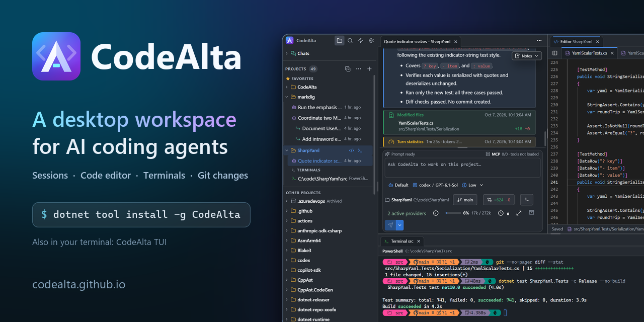The image size is (644, 322).
Task: Expand the CodeAlta favorite project
Action: click(287, 87)
